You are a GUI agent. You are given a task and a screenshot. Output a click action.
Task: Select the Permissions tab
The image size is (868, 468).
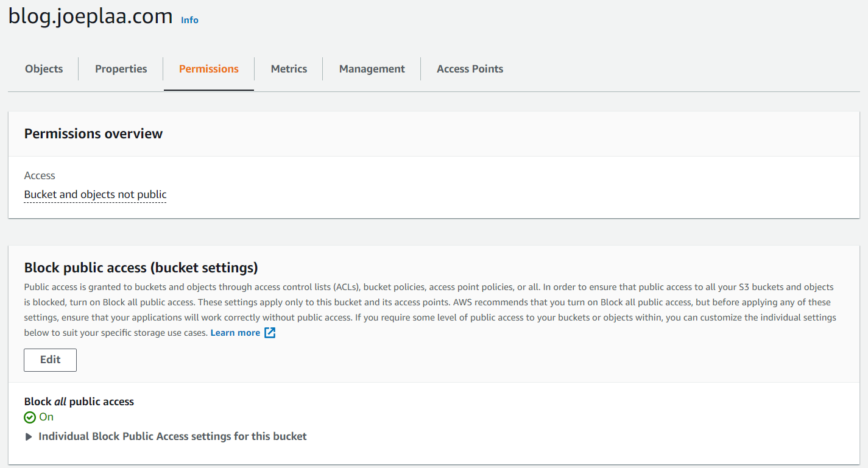tap(209, 69)
